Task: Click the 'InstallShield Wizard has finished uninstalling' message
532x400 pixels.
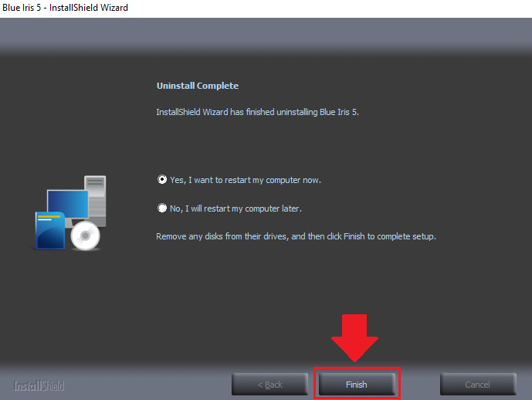Action: (x=258, y=112)
